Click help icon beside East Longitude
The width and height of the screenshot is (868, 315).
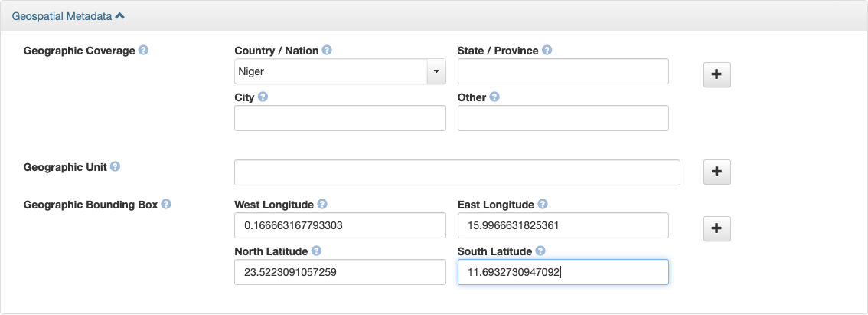(x=543, y=204)
